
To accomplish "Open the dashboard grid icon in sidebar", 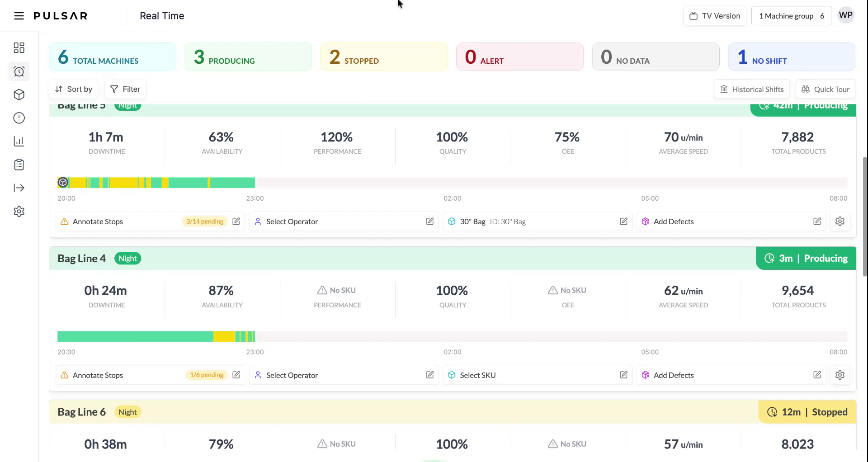I will pyautogui.click(x=19, y=48).
